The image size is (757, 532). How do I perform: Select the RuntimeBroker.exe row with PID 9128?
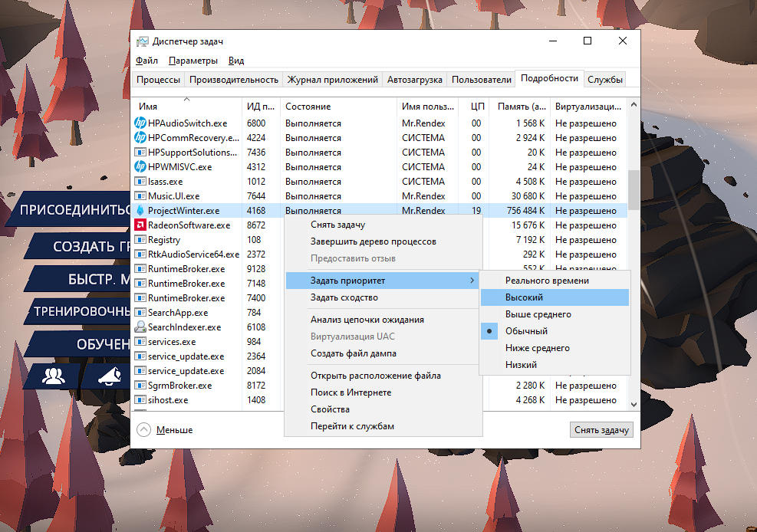(x=208, y=268)
